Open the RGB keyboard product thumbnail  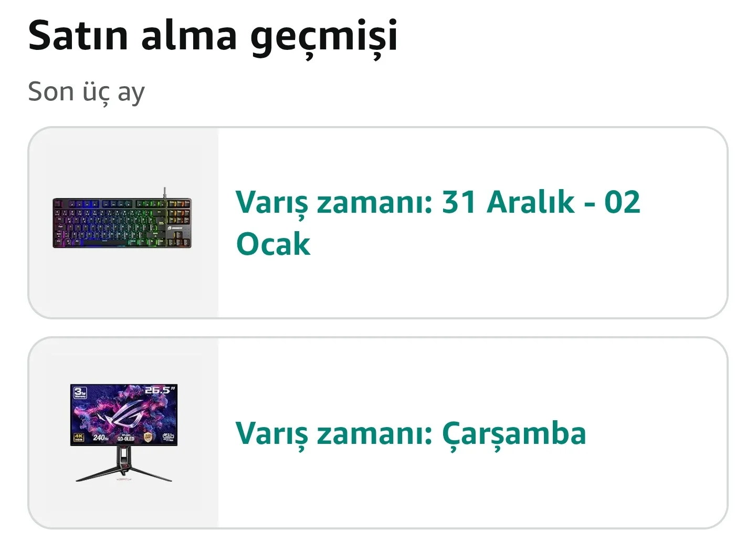click(122, 223)
